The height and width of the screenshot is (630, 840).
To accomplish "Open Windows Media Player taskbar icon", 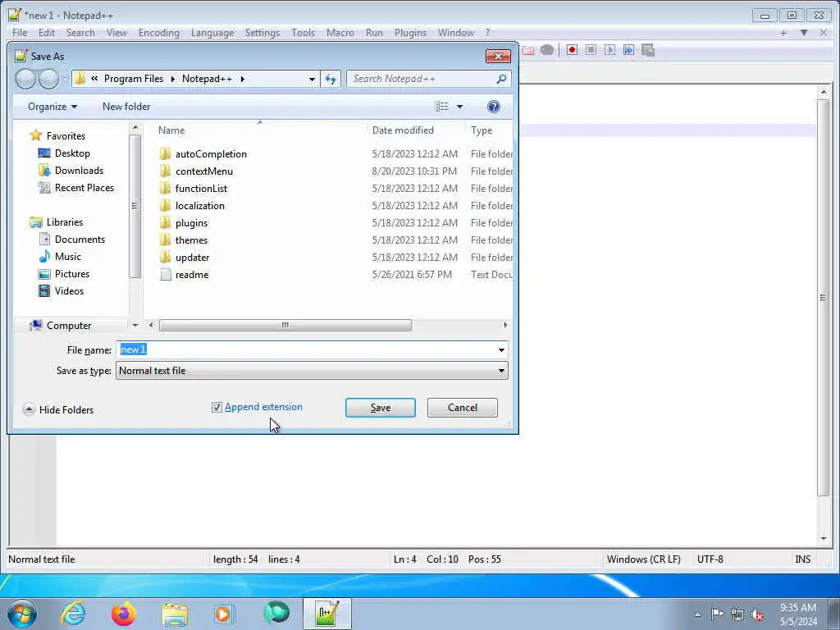I will click(x=224, y=614).
